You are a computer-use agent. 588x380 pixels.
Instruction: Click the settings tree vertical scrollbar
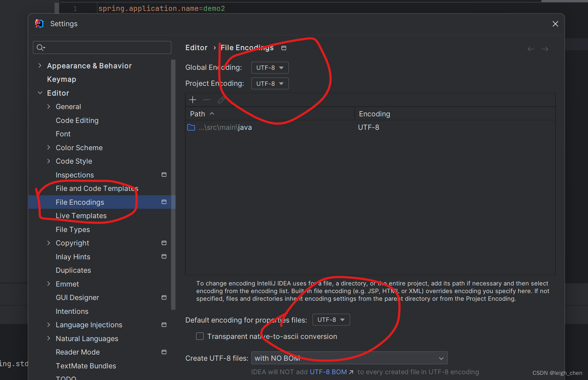point(173,185)
